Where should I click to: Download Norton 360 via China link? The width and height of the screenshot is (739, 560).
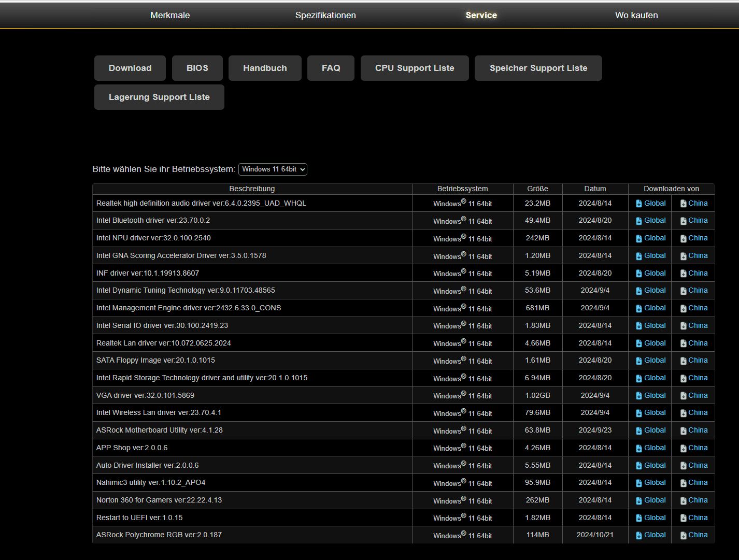(x=698, y=500)
